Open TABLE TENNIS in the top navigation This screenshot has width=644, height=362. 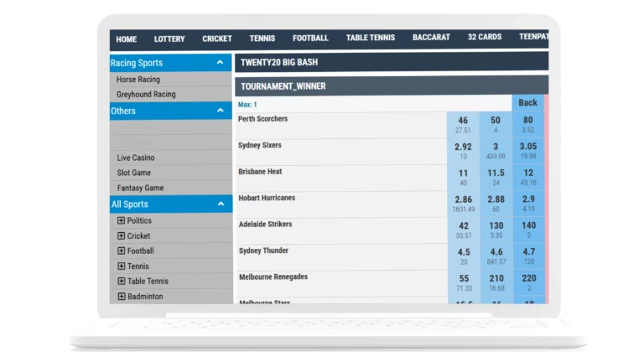(x=370, y=38)
